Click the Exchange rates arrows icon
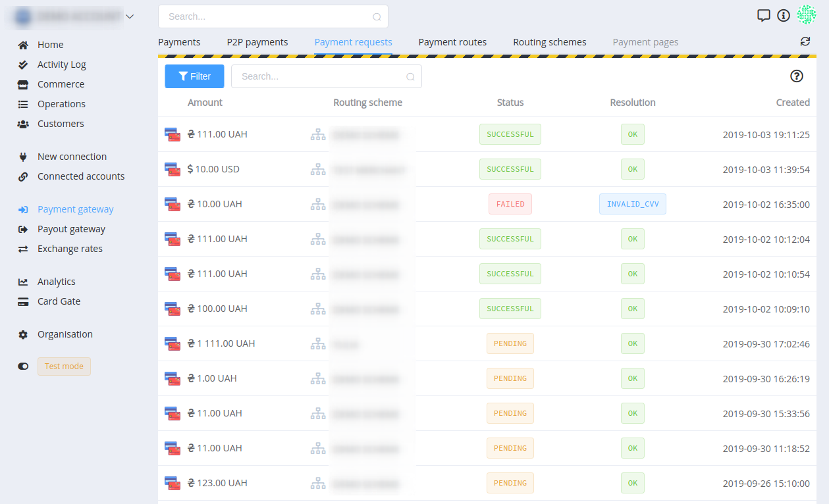This screenshot has width=829, height=504. (x=23, y=249)
